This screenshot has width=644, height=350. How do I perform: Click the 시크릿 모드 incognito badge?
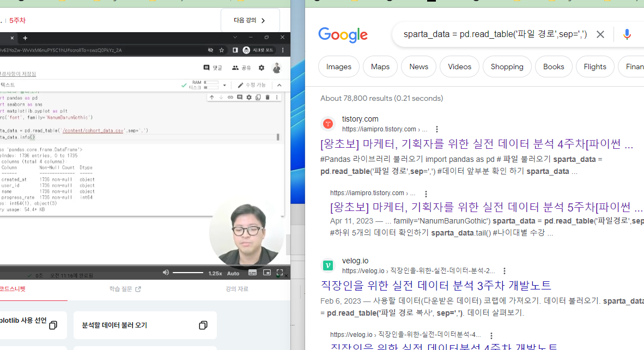coord(258,50)
